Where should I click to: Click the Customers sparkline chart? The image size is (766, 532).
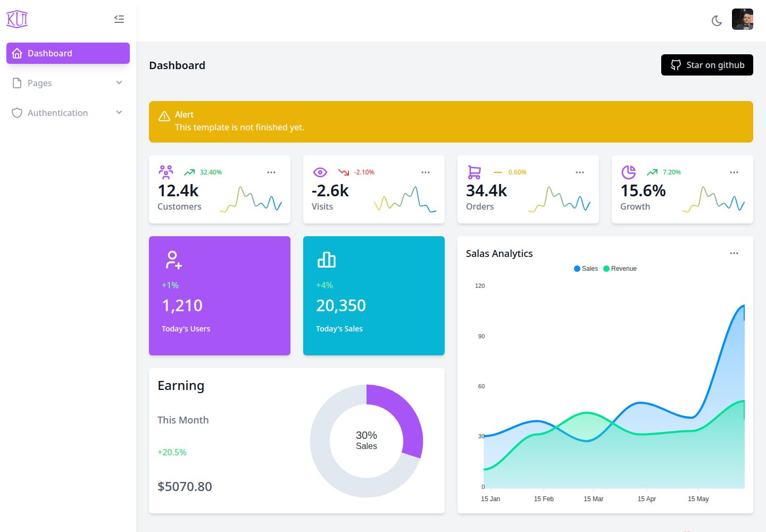251,199
